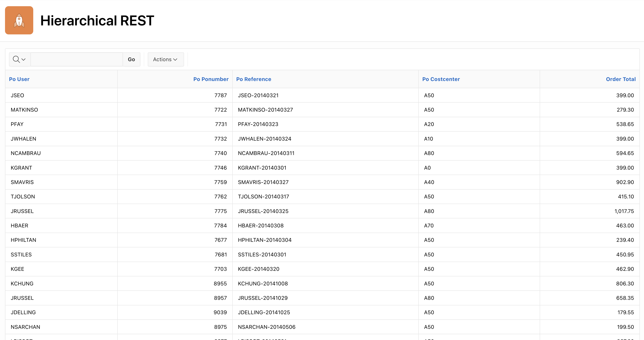Screen dimensions: 644x340
Task: Click the HPHILTAN-20140304 reference cell
Action: pos(265,240)
